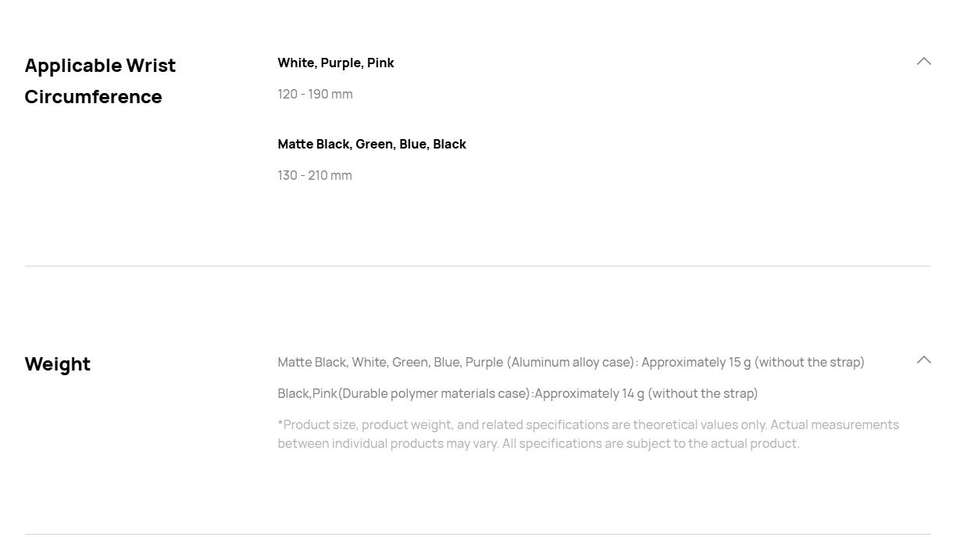This screenshot has width=960, height=537.
Task: Click the divider line below Weight section
Action: tap(477, 534)
